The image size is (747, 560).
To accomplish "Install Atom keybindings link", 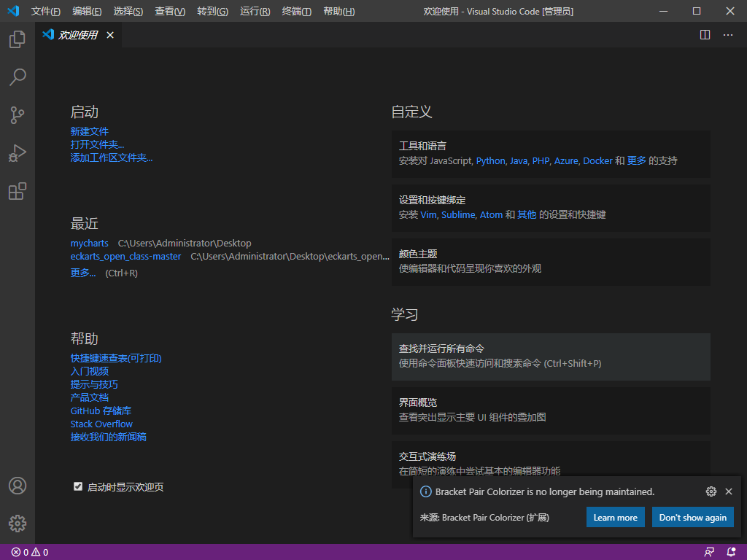I will pyautogui.click(x=491, y=215).
